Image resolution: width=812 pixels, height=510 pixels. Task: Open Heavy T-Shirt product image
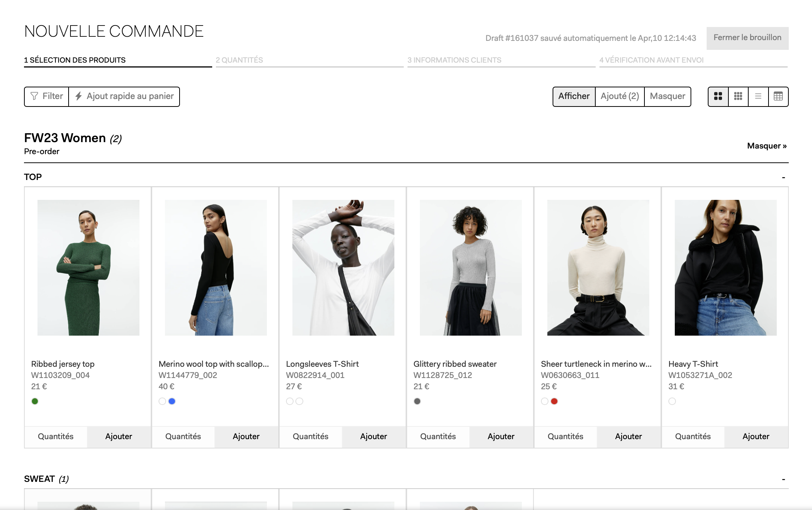[726, 268]
